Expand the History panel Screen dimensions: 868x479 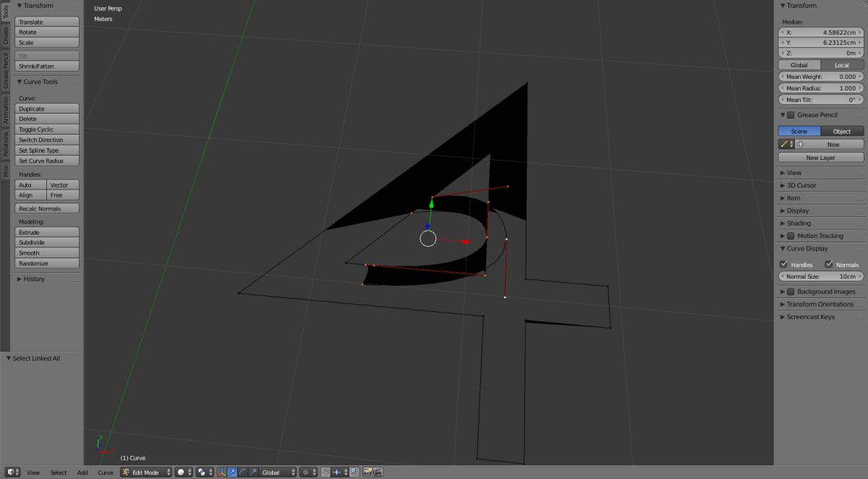[x=33, y=279]
